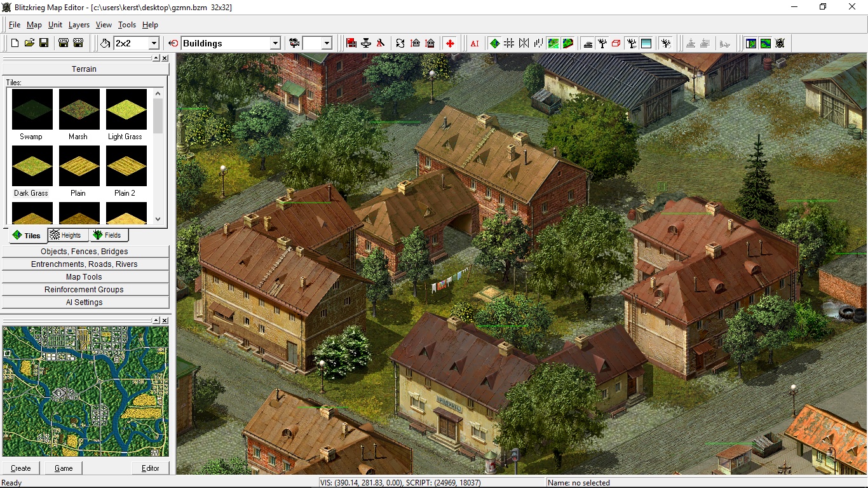Screen dimensions: 868x488
Task: Open the Help menu
Action: pyautogui.click(x=150, y=25)
